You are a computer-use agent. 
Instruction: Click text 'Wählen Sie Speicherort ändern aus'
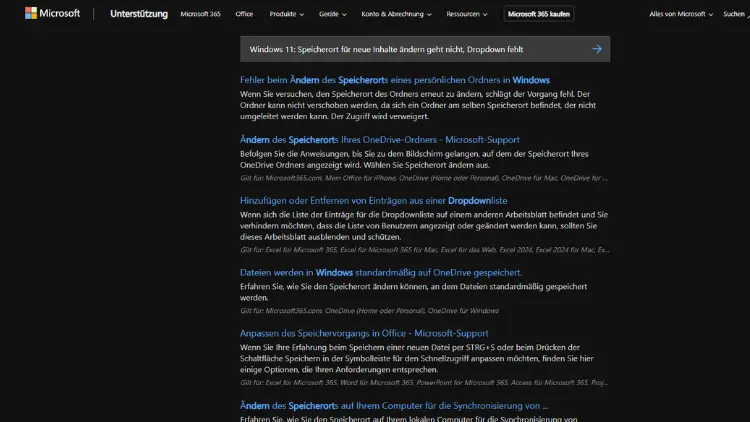[x=427, y=165]
